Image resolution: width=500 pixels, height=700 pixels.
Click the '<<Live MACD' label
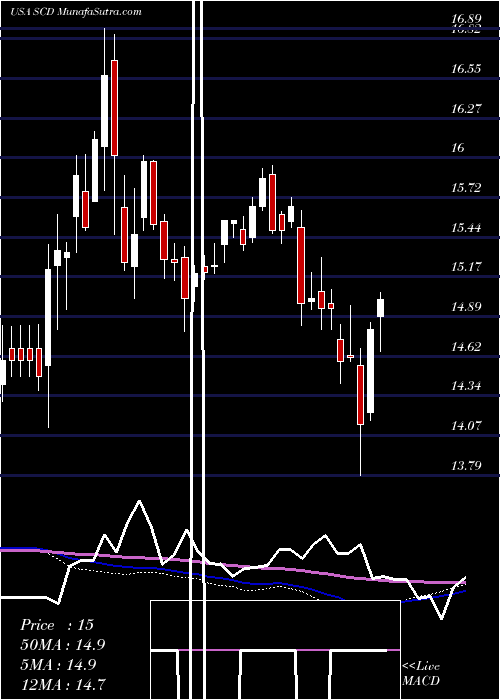click(421, 673)
